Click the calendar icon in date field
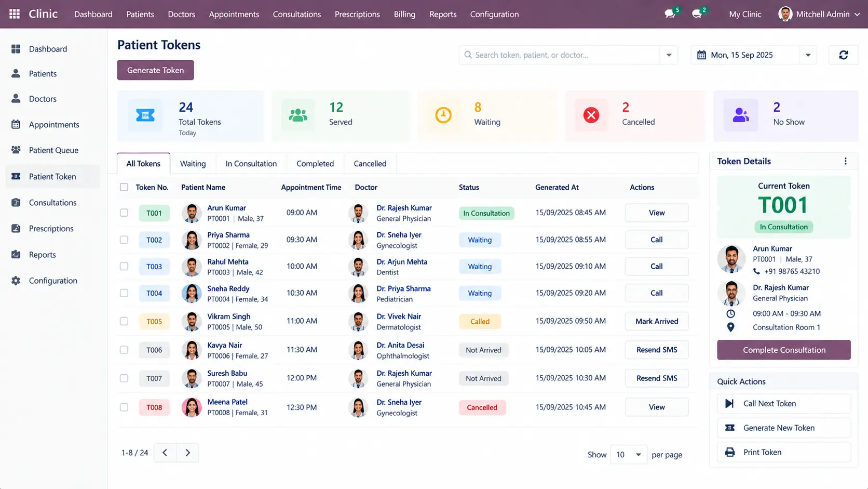Viewport: 868px width, 489px height. coord(701,55)
